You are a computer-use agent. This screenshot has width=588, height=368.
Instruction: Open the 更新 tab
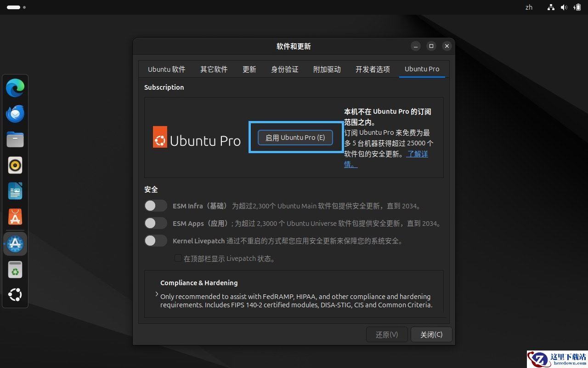pos(249,69)
